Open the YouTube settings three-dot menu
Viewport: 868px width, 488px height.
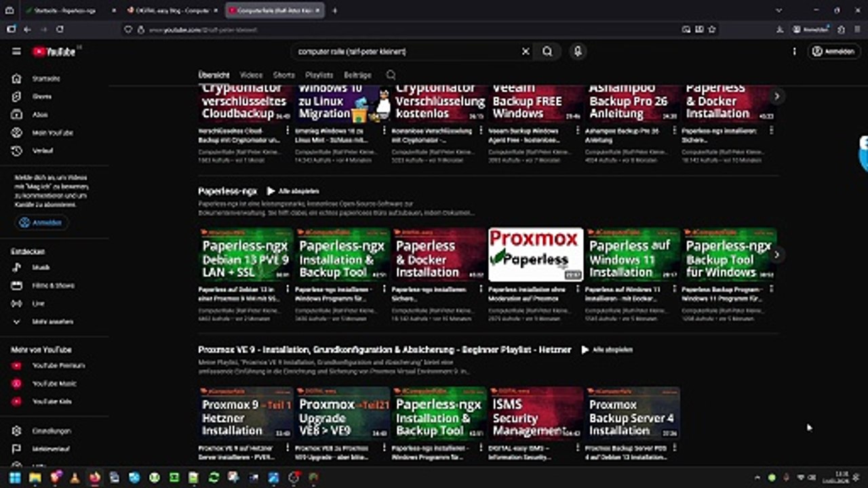pos(794,52)
